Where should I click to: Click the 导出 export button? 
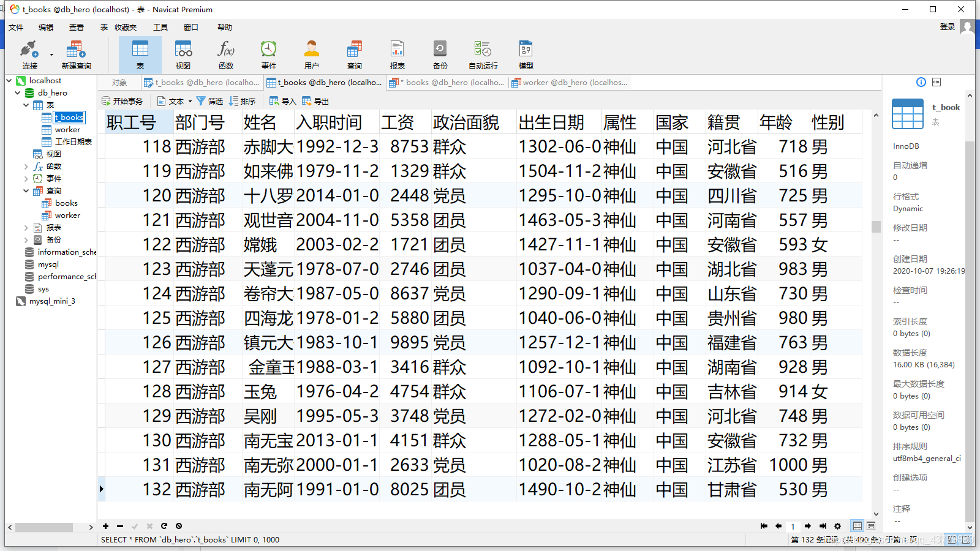click(315, 101)
